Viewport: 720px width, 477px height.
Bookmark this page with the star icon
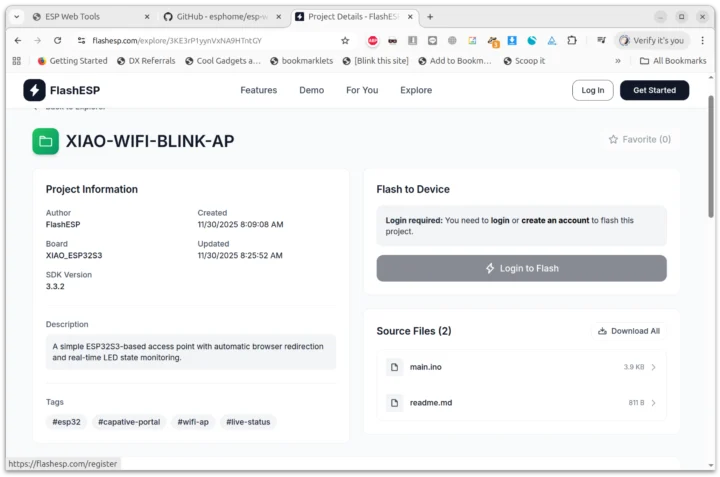(345, 40)
